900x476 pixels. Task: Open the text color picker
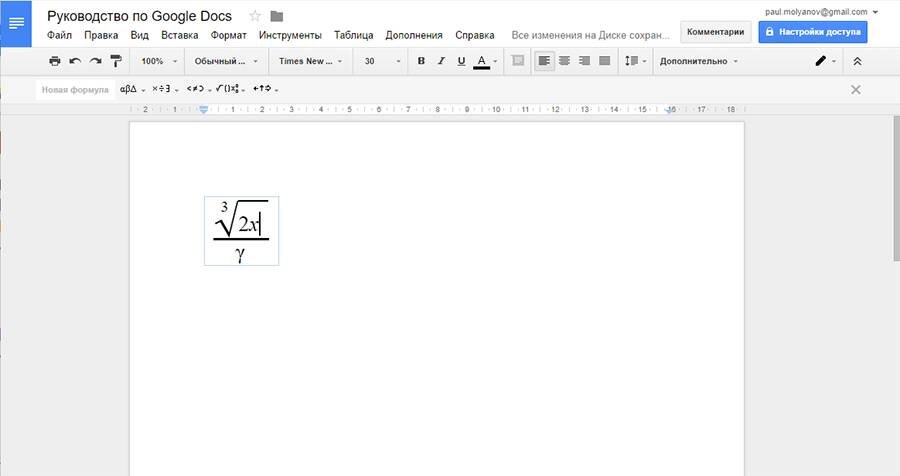(x=485, y=61)
